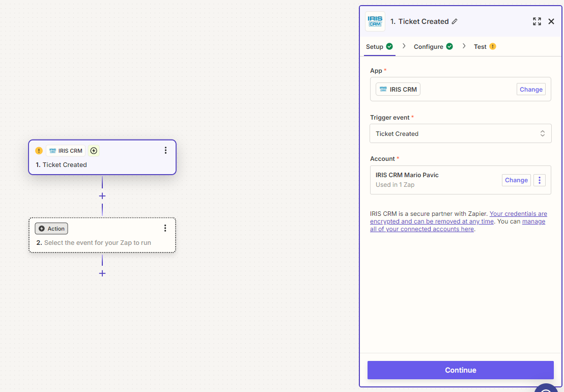This screenshot has height=392, width=564.
Task: Open the Setup tab
Action: click(x=379, y=47)
